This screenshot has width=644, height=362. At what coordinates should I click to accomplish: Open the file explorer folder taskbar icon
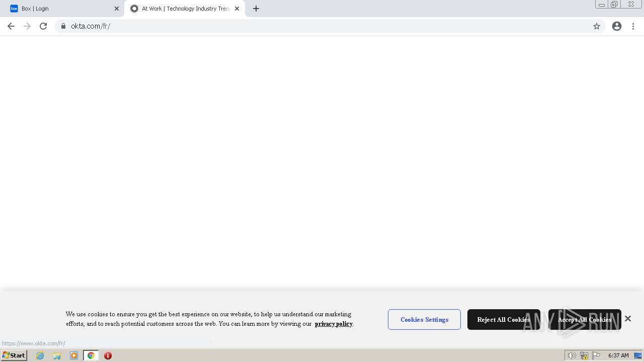pos(57,355)
